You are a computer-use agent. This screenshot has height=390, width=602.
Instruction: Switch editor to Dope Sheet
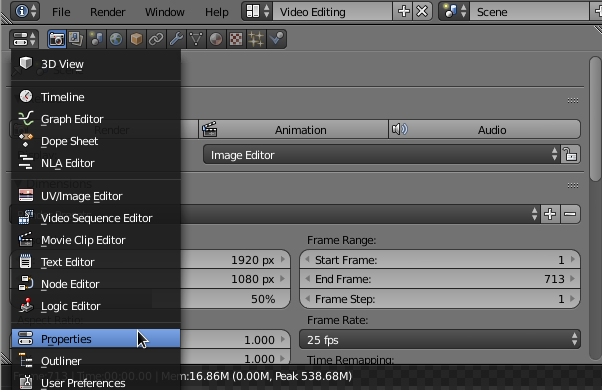click(x=96, y=141)
